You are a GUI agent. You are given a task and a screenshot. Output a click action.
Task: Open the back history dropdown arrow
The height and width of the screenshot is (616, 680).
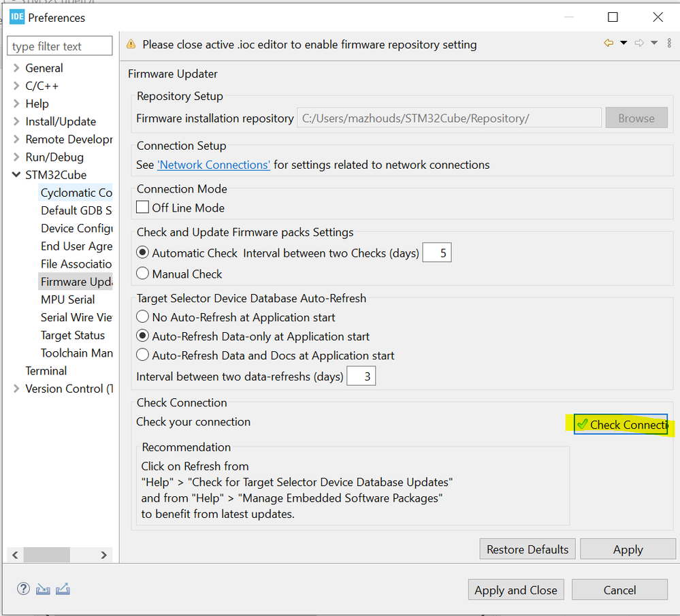[x=624, y=44]
